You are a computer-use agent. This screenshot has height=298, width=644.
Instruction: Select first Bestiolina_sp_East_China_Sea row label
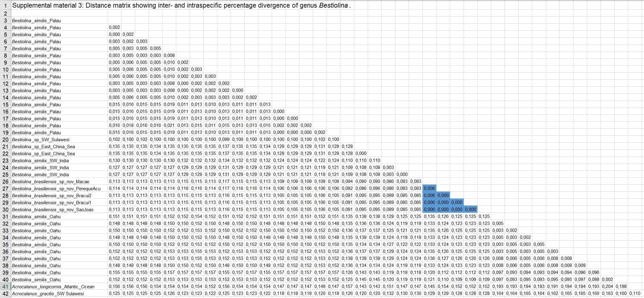coord(59,146)
